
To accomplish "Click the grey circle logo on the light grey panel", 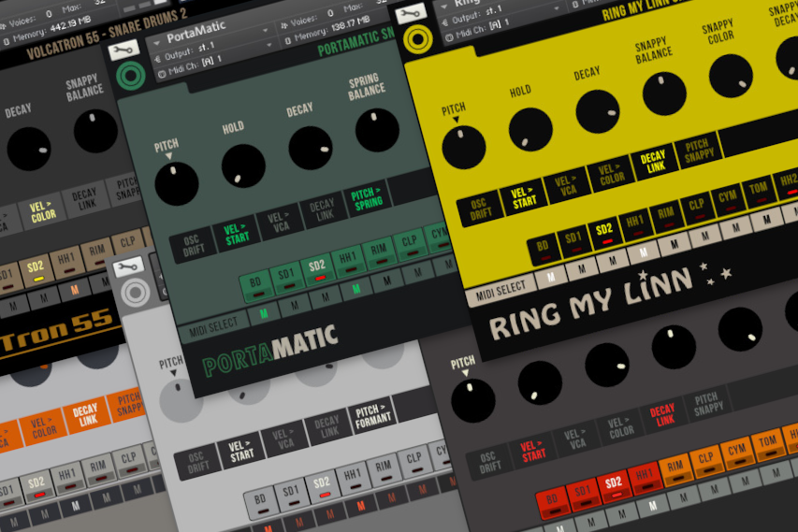I will (x=135, y=293).
